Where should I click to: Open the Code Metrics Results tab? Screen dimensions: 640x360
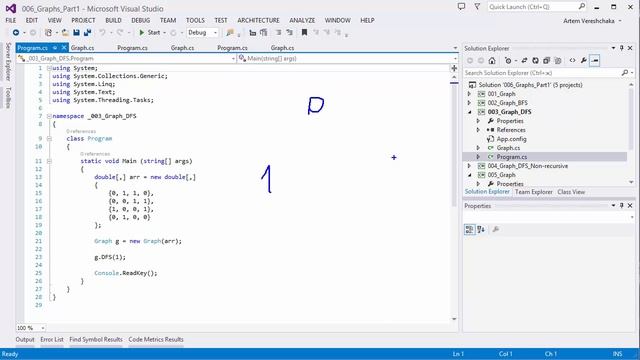pos(156,340)
